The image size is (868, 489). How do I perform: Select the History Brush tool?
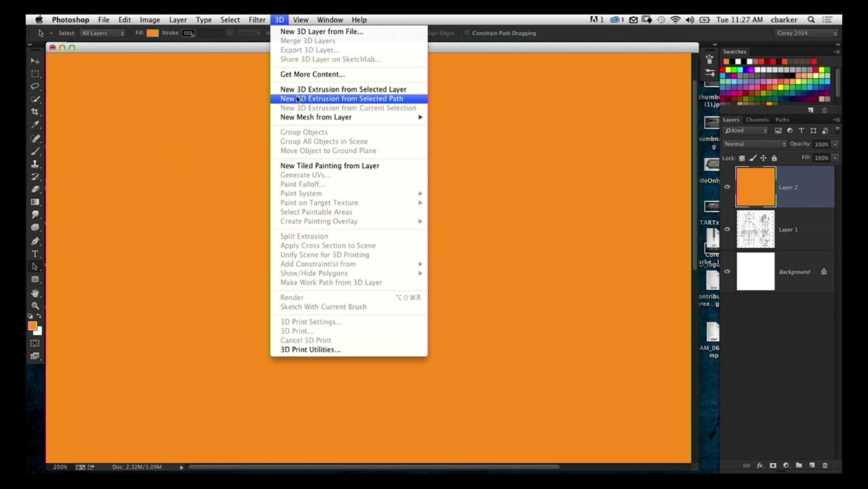pos(35,177)
